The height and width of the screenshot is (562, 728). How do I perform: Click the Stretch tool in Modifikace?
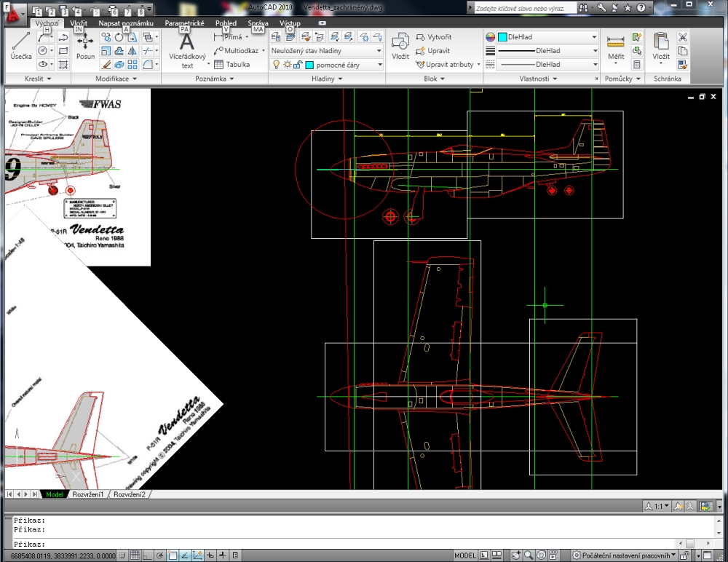pos(132,37)
